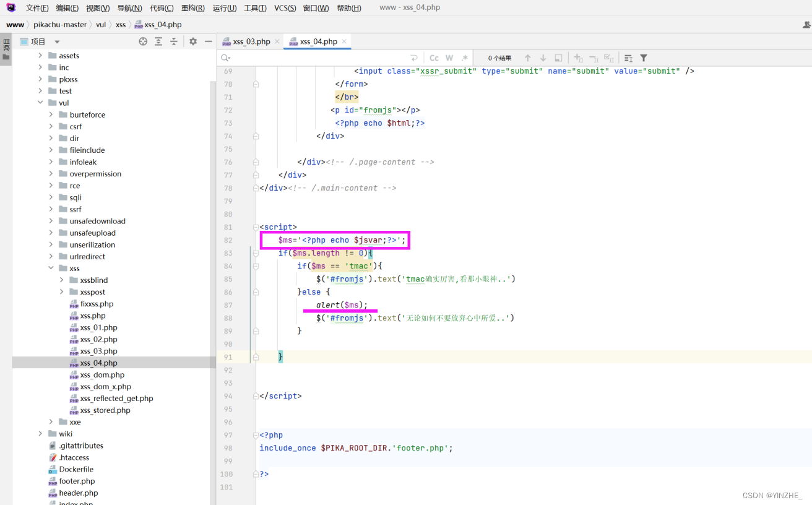Toggle Regex (.*) option in search bar
Screen dimensions: 812x505
coord(464,58)
